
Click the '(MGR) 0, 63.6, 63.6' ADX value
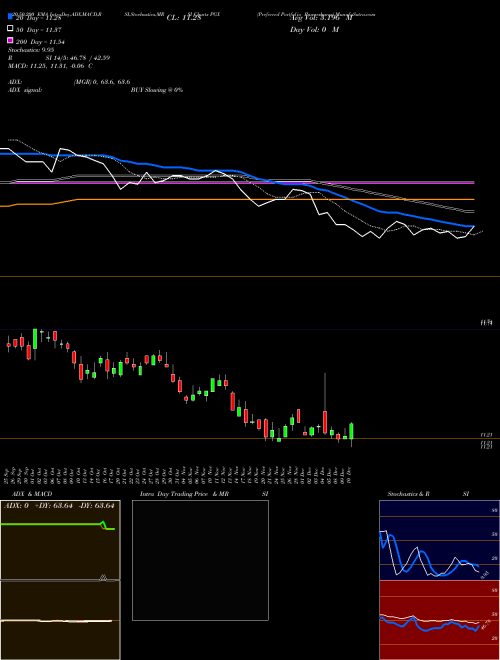click(x=101, y=82)
